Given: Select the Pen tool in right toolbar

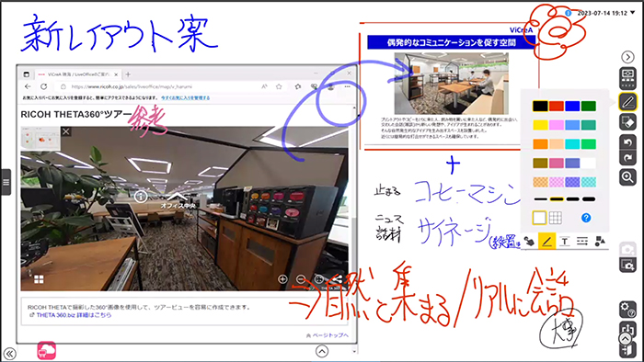Looking at the screenshot, I should 627,102.
